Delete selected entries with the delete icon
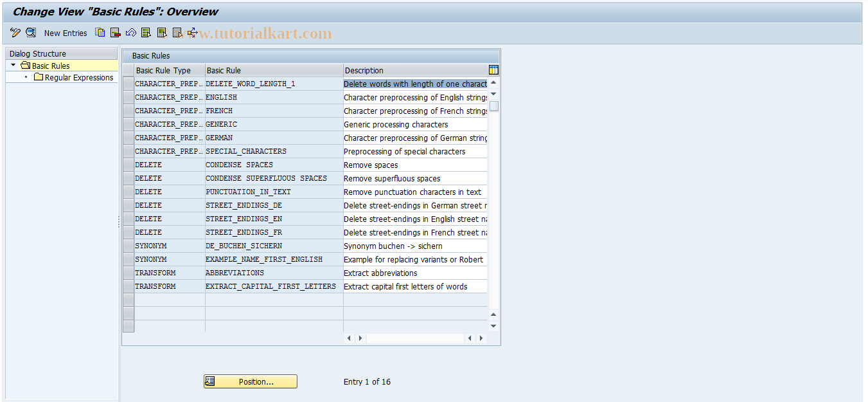This screenshot has height=402, width=868. tap(116, 33)
